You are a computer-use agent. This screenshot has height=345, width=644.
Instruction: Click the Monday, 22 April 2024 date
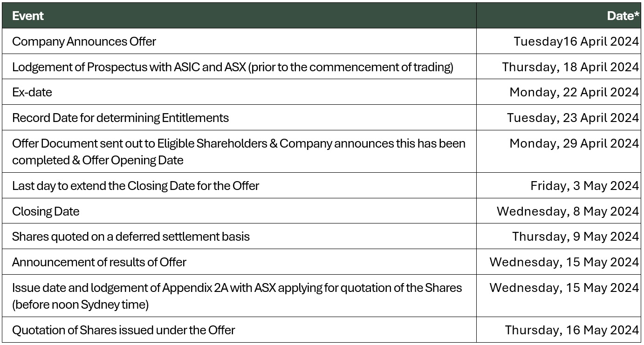(574, 92)
